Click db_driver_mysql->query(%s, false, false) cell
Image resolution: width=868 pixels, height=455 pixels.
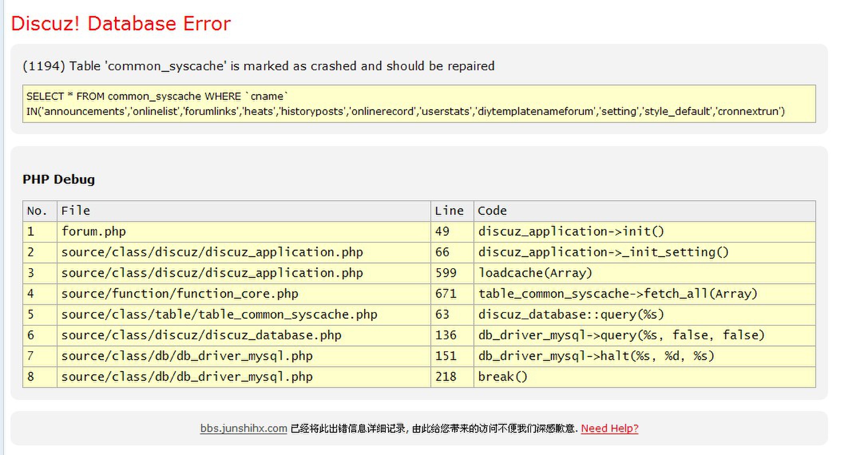(644, 336)
